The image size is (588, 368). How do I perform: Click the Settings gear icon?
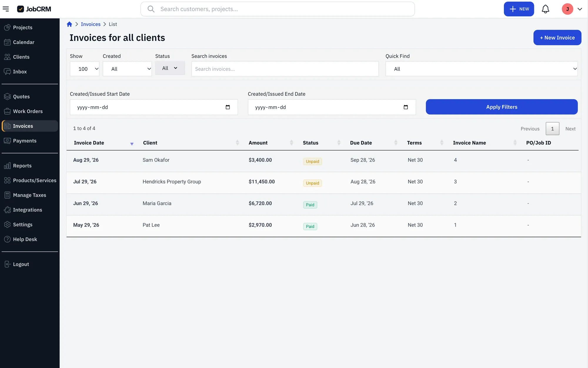7,225
